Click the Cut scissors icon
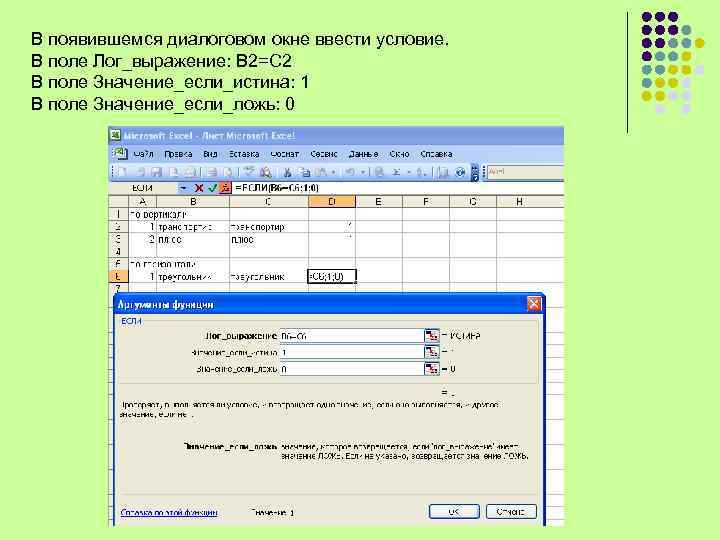Image resolution: width=720 pixels, height=540 pixels. pyautogui.click(x=288, y=172)
